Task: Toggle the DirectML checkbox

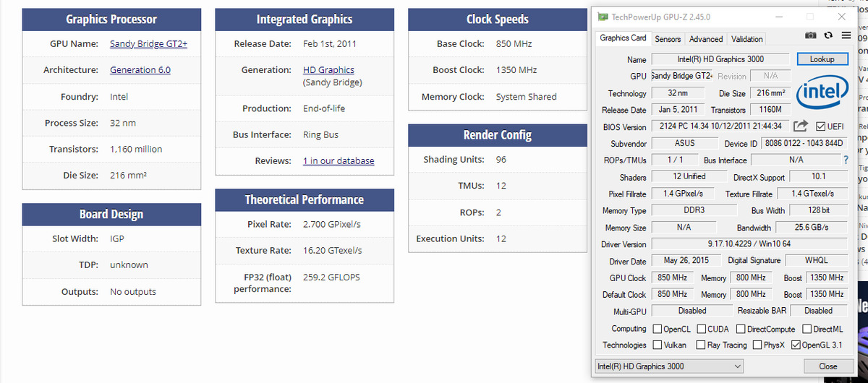Action: 807,329
